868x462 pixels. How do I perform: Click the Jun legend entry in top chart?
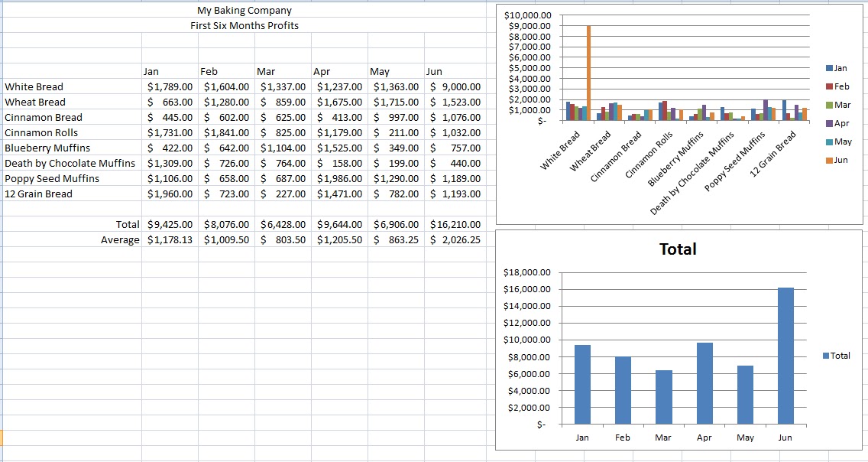pyautogui.click(x=837, y=160)
